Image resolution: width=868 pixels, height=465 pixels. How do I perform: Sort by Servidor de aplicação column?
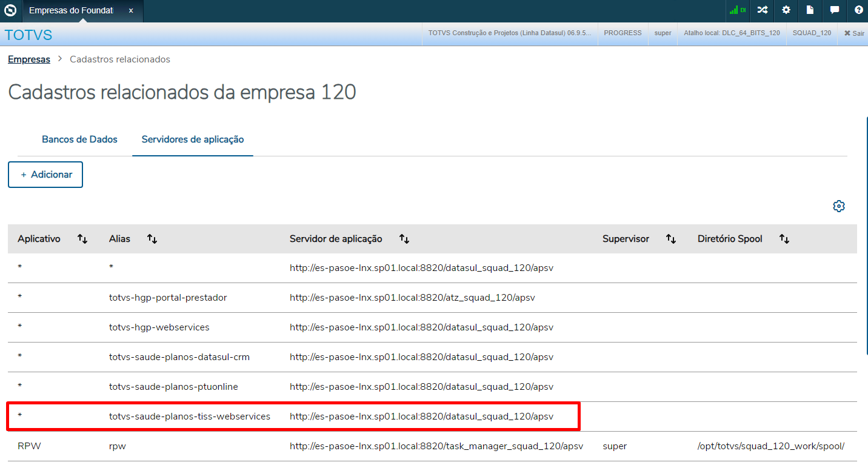[404, 239]
